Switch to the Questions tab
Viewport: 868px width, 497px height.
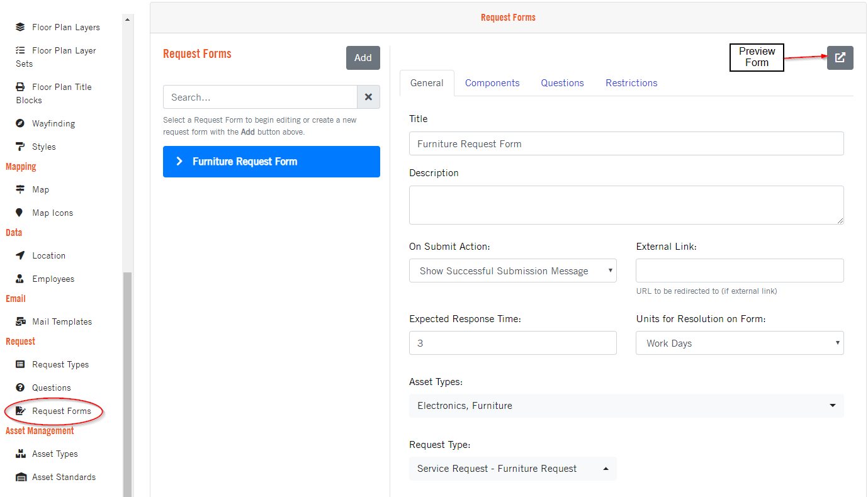tap(562, 83)
